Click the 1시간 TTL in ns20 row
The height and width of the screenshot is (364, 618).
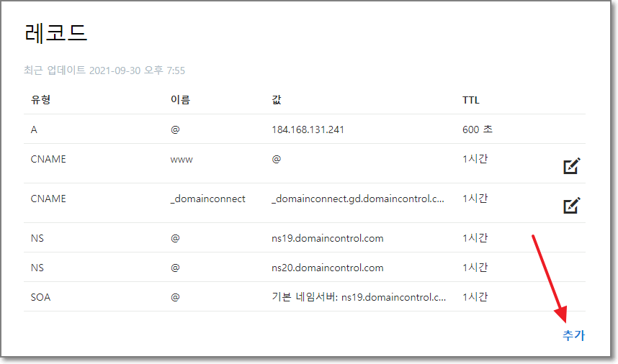point(475,267)
